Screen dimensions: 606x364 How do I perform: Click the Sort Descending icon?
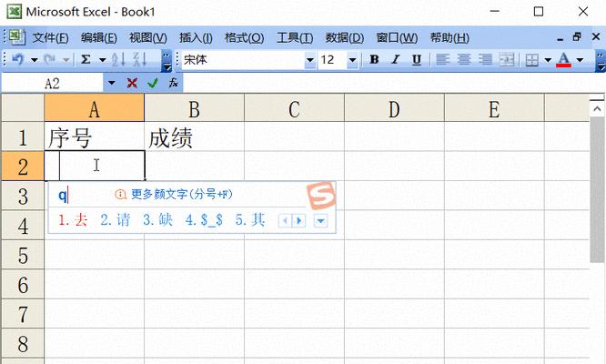tap(140, 59)
